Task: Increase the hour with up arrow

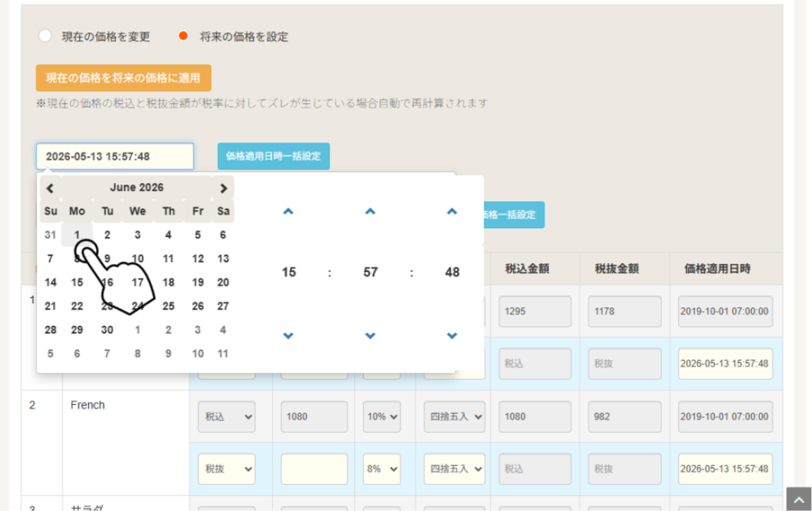Action: [289, 211]
